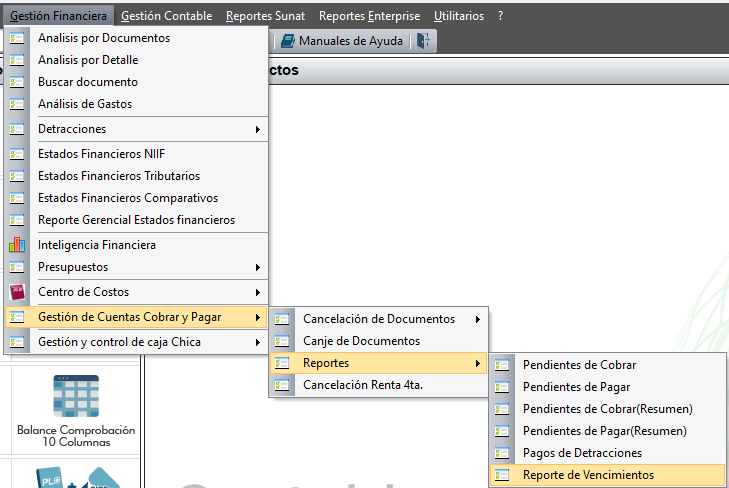Click the icon beside Estados Financieros Tributarios
Image resolution: width=729 pixels, height=488 pixels.
point(17,176)
